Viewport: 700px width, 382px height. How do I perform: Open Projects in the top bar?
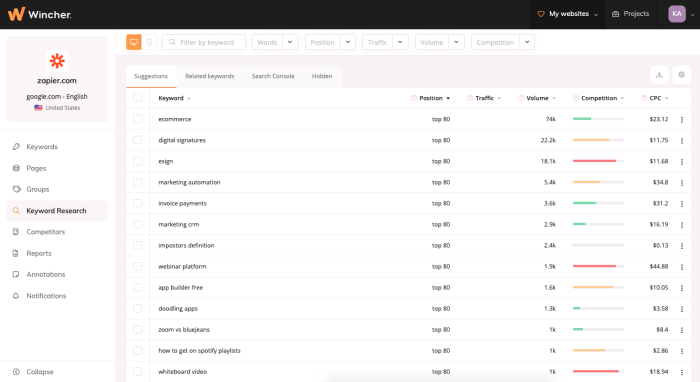(630, 14)
